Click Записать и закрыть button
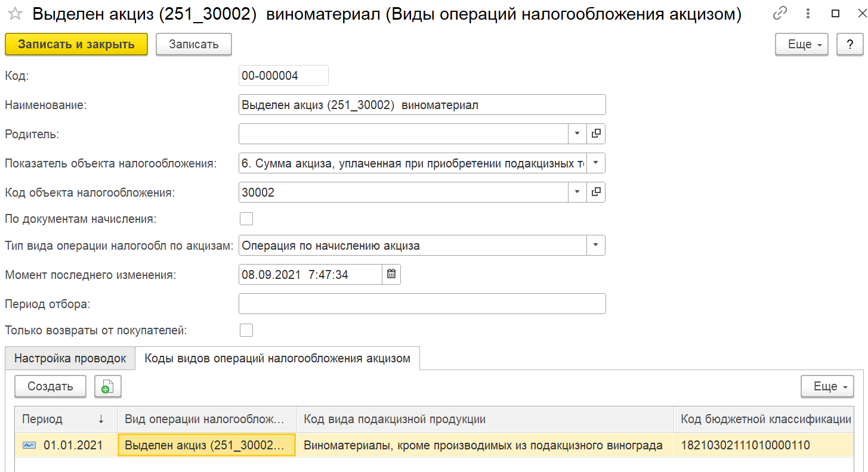868x472 pixels. point(76,44)
